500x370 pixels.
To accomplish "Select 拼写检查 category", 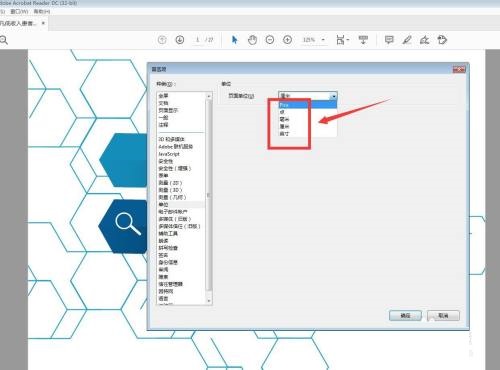I will pyautogui.click(x=168, y=248).
